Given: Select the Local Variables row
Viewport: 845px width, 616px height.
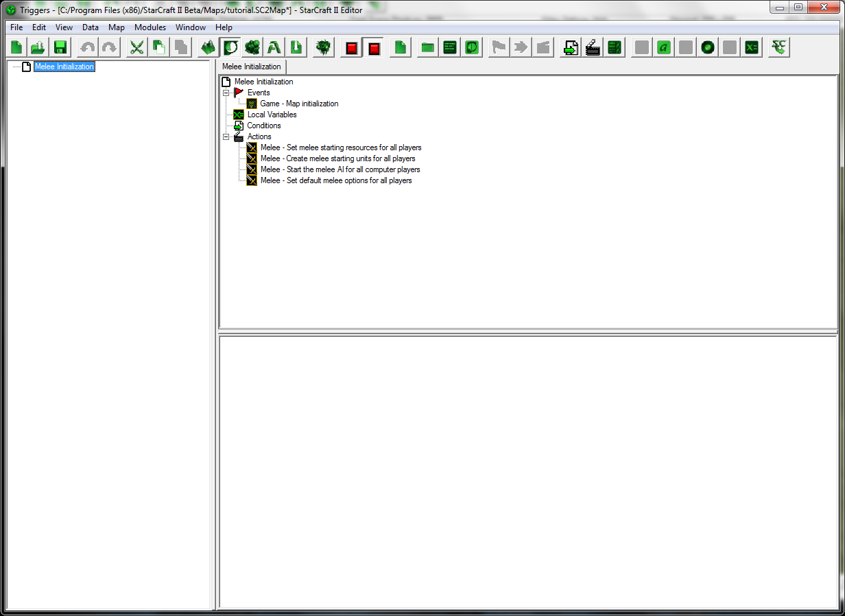Looking at the screenshot, I should 272,115.
